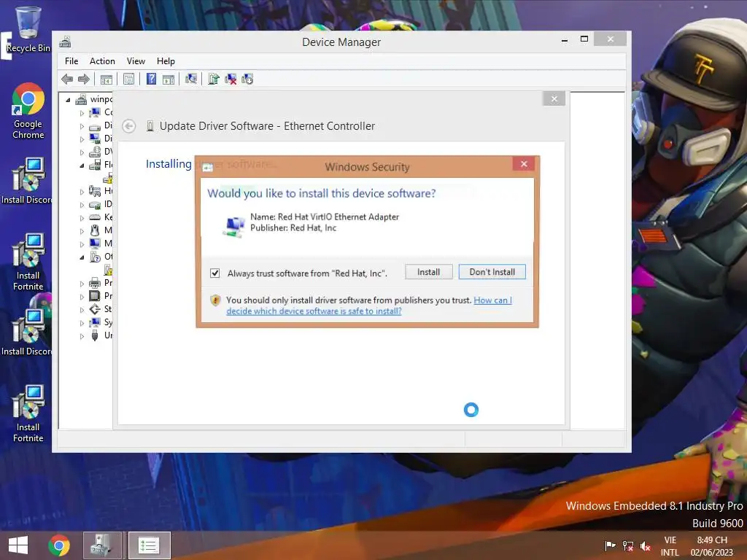This screenshot has height=560, width=747.
Task: Click the wizard back arrow beside Update Driver Software
Action: [x=128, y=126]
